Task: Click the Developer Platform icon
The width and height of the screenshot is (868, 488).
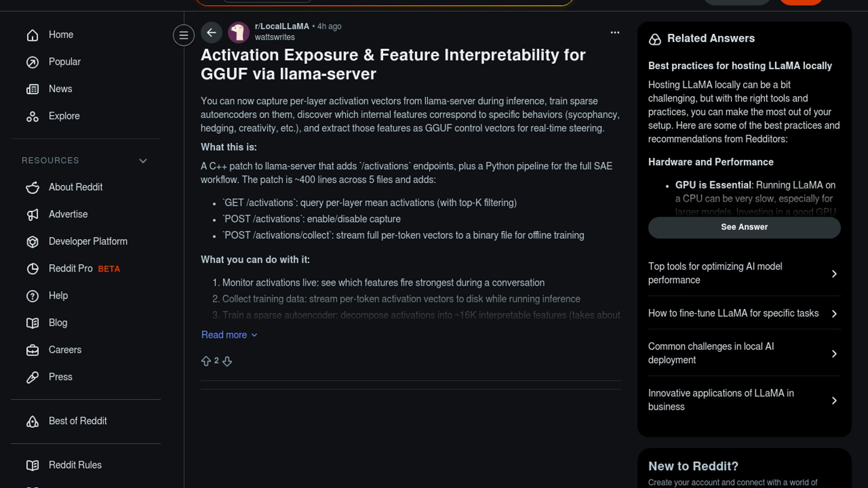Action: point(33,242)
